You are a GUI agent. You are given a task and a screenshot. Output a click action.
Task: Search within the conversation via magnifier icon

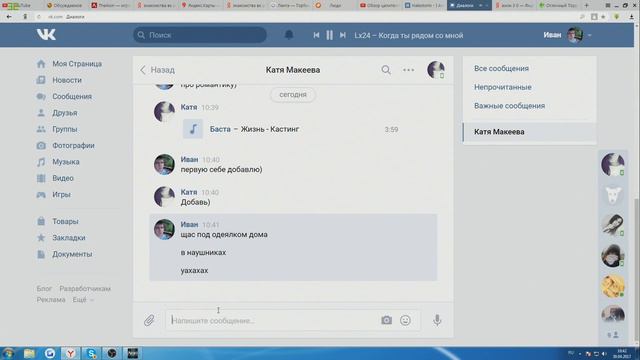coord(386,70)
